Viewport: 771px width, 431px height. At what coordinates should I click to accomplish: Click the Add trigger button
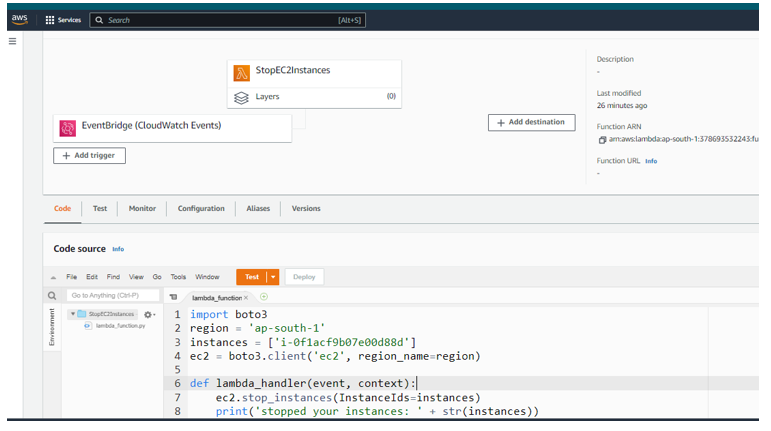pos(89,156)
